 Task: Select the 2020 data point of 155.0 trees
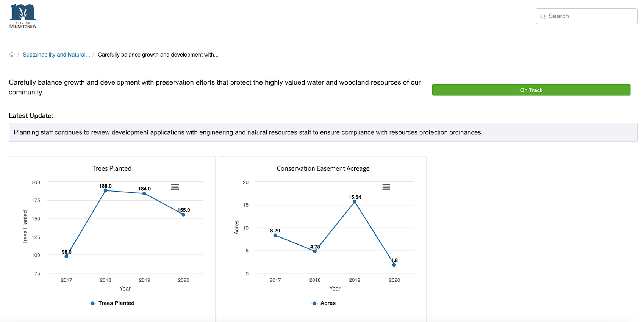point(183,215)
